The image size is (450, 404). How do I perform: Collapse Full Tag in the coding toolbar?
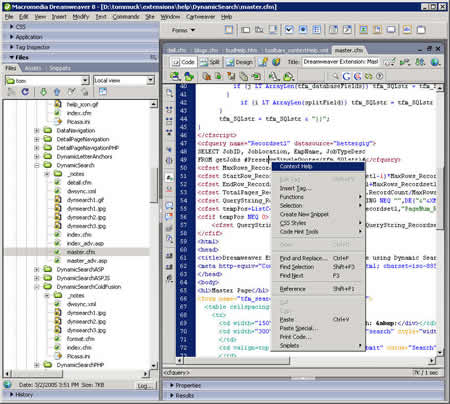tap(169, 109)
